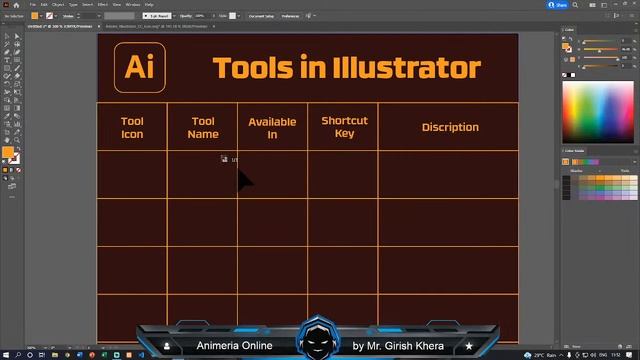The image size is (640, 360).
Task: Open the Stroke weight dropdown
Action: click(x=98, y=16)
